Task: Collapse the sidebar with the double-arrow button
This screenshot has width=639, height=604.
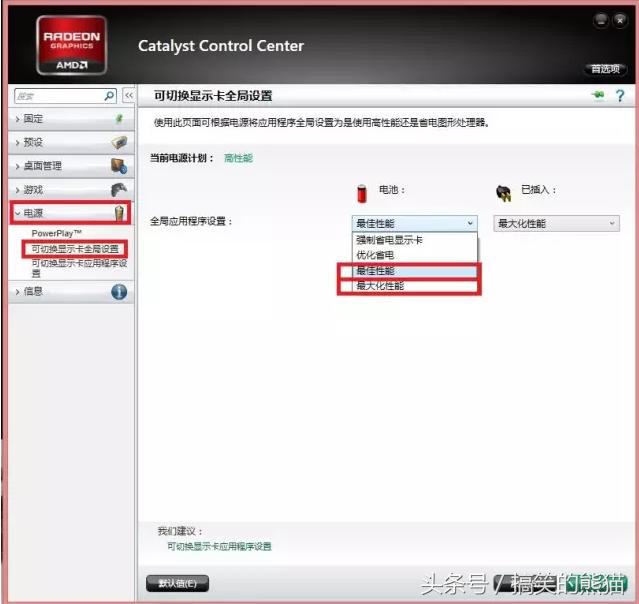Action: coord(129,95)
